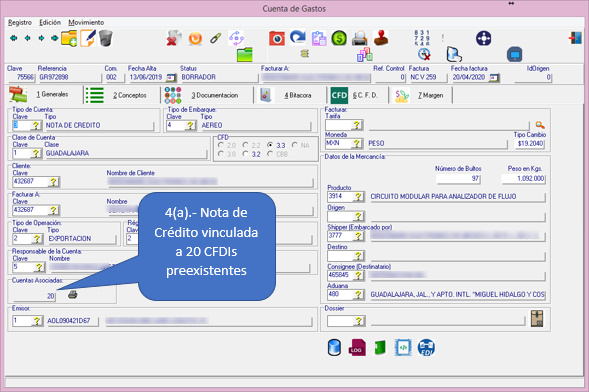Click printer icon under Cuentas Asociadas
Viewport: 589px width, 392px height.
click(x=72, y=295)
